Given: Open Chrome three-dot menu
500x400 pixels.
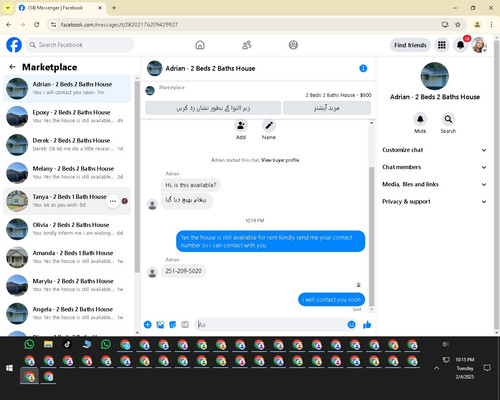Looking at the screenshot, I should (491, 25).
